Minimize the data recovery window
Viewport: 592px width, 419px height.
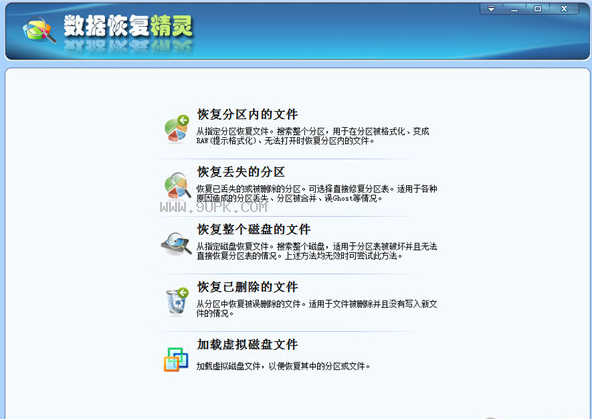(x=513, y=9)
